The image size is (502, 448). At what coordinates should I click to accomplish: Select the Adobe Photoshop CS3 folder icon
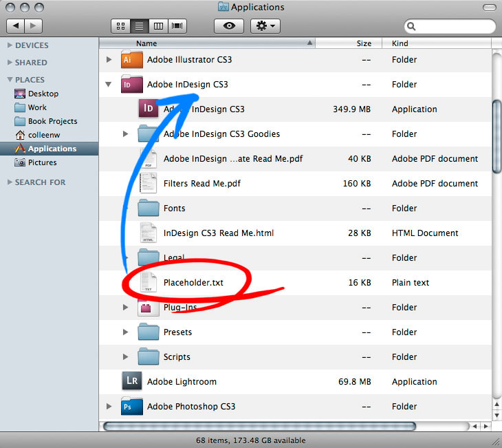(x=131, y=406)
